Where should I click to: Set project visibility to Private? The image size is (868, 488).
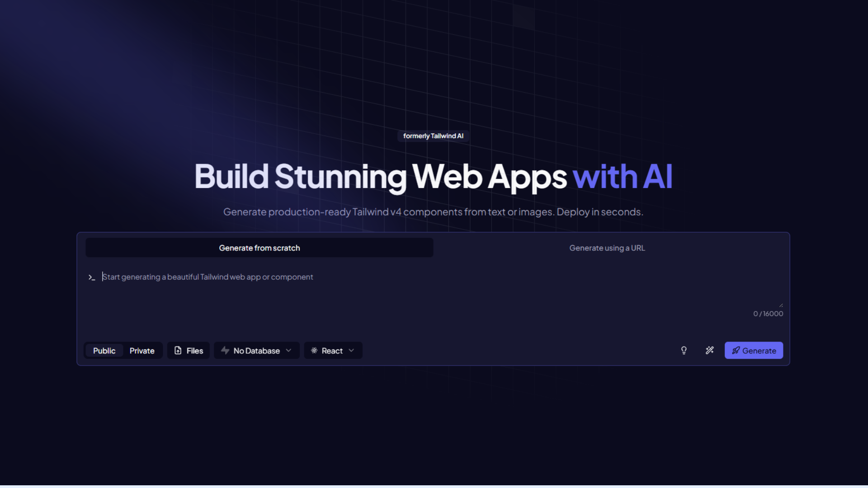(142, 350)
